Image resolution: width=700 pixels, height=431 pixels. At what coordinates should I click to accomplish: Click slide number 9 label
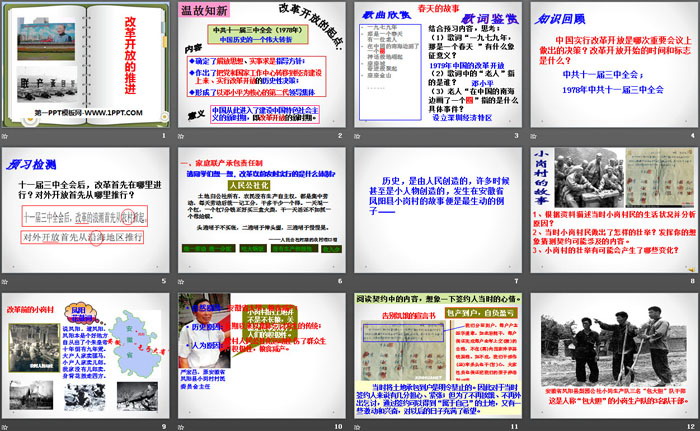point(164,427)
